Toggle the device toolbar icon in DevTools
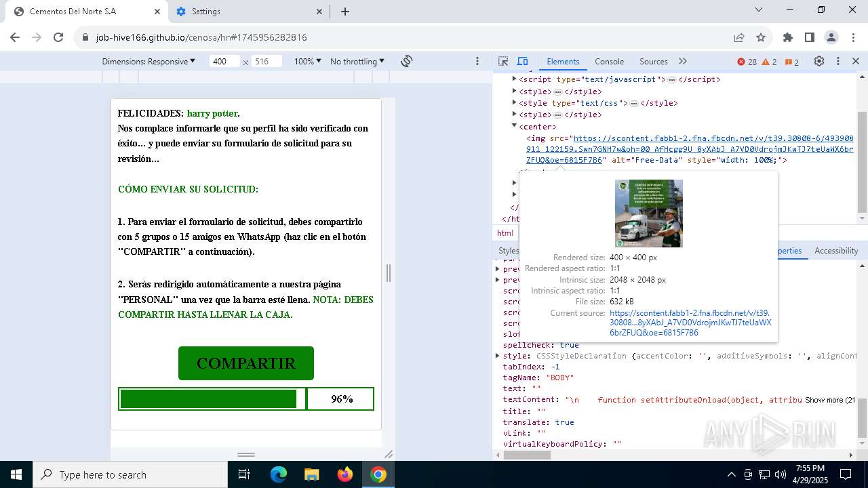The height and width of the screenshot is (488, 868). 522,61
